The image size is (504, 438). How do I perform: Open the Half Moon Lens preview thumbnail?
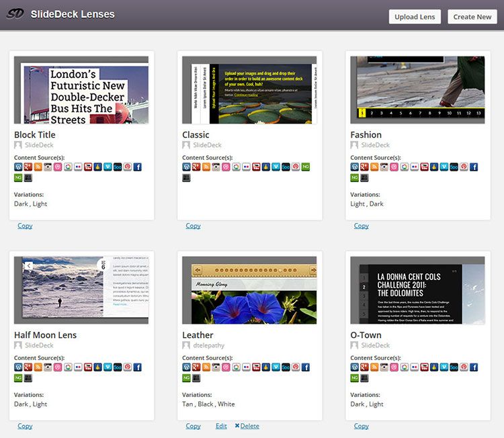[x=81, y=290]
